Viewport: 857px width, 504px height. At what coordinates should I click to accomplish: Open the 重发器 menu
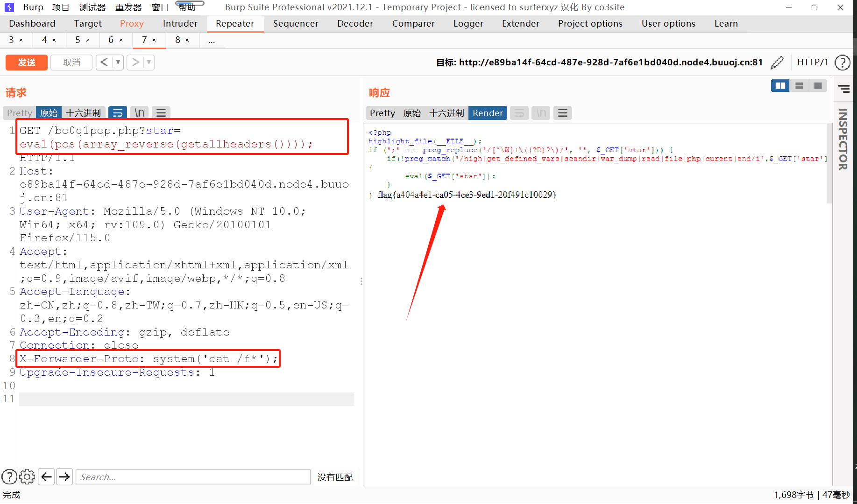[128, 7]
